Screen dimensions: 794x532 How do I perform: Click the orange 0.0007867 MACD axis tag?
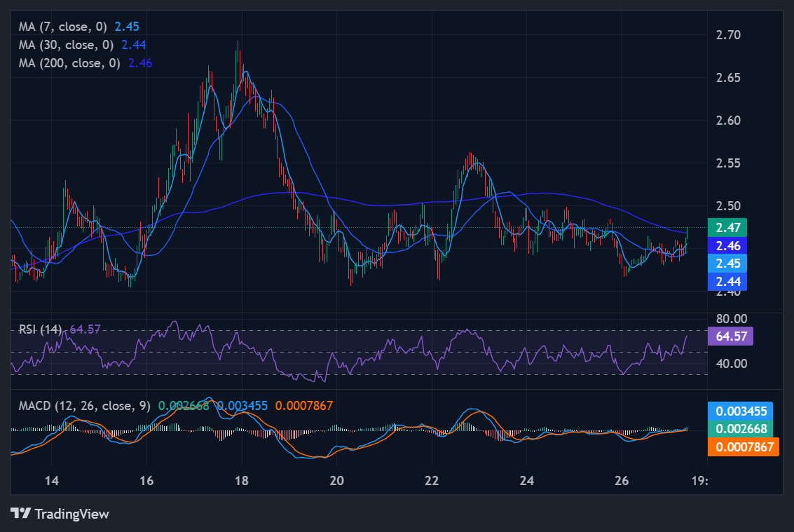coord(743,447)
